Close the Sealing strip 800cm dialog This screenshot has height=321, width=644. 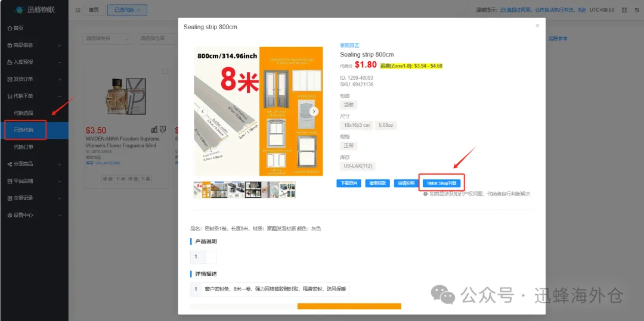coord(537,26)
